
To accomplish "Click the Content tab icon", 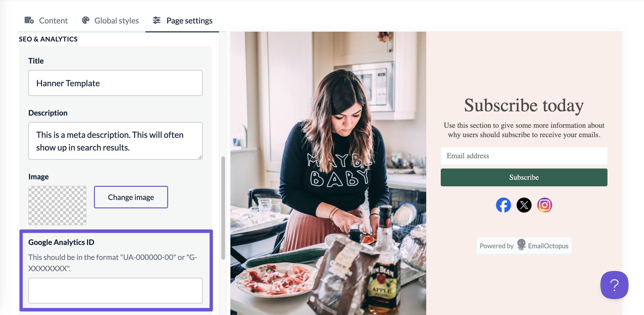I will pos(29,20).
